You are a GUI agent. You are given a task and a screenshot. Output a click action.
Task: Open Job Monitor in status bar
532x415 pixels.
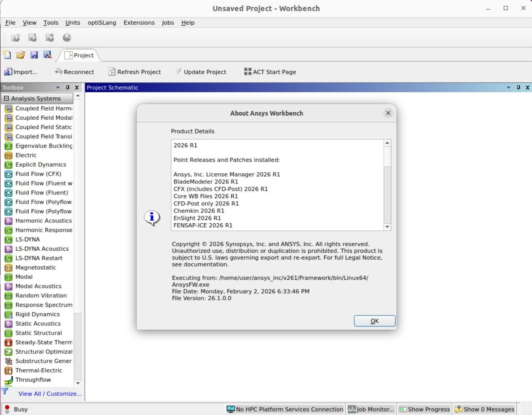click(x=371, y=409)
